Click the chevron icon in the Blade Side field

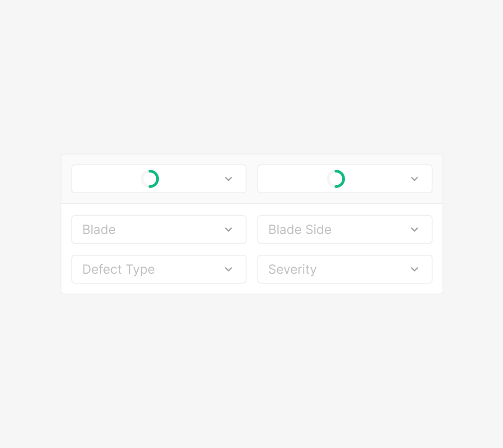pyautogui.click(x=415, y=229)
